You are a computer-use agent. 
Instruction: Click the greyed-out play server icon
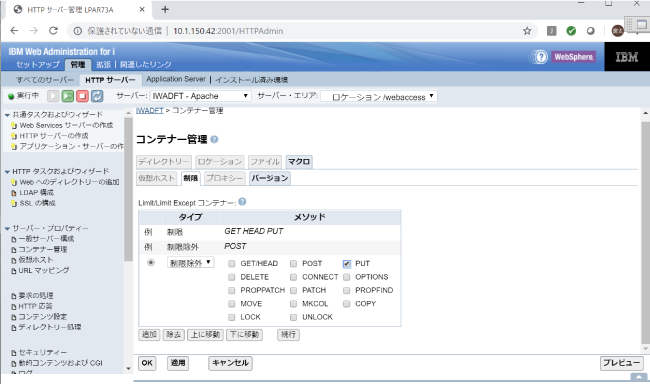click(x=53, y=96)
